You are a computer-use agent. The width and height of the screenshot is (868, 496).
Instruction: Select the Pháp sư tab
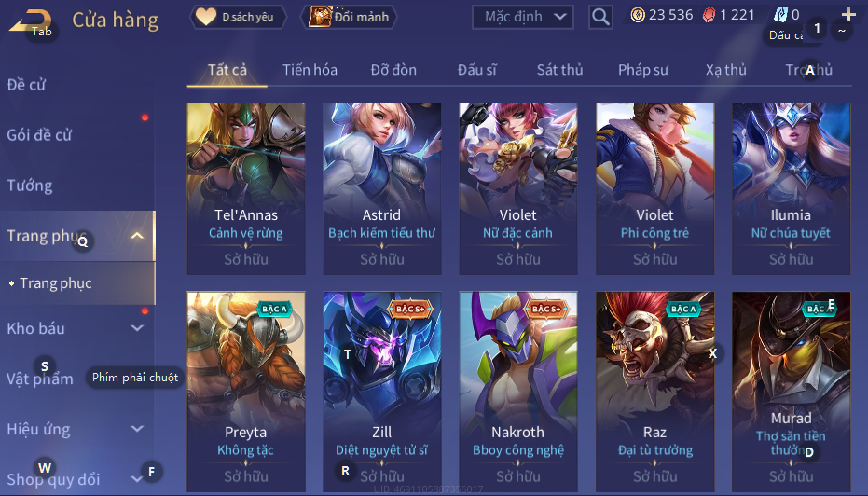(642, 70)
